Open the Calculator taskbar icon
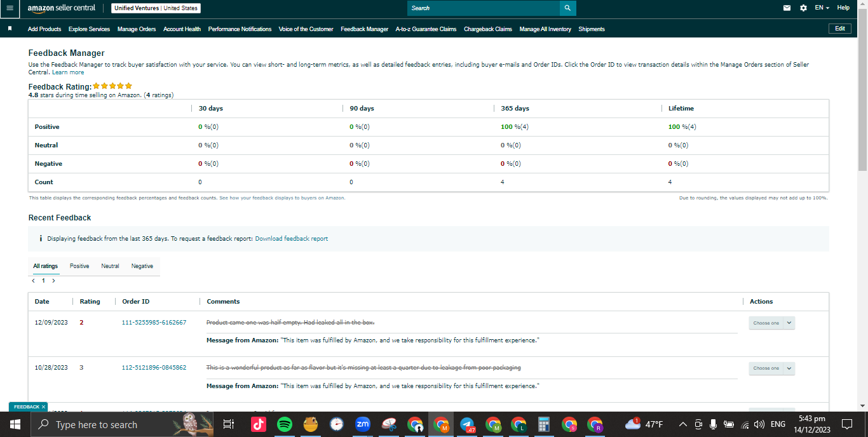 [x=543, y=424]
